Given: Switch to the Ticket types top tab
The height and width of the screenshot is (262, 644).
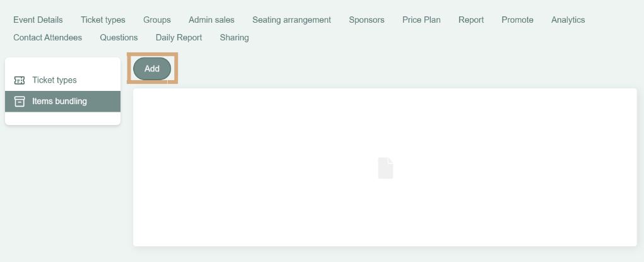Looking at the screenshot, I should [103, 20].
